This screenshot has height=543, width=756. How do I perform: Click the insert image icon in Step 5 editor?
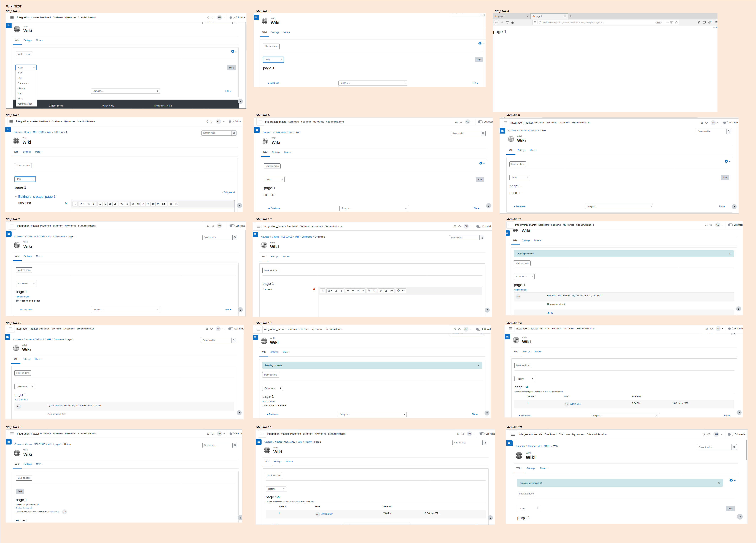(138, 204)
